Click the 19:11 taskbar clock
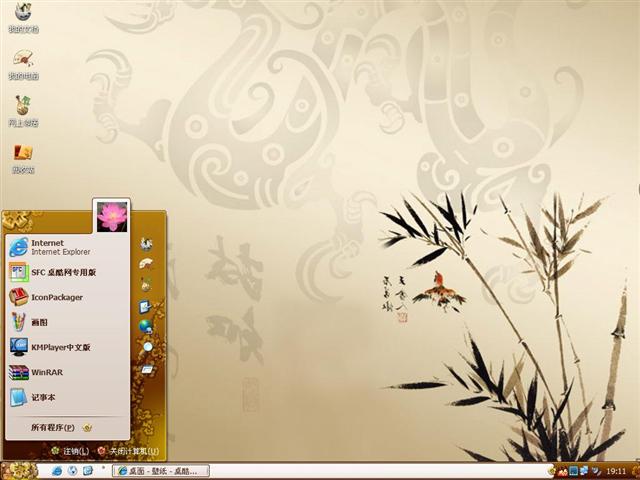The width and height of the screenshot is (640, 480). pyautogui.click(x=616, y=471)
